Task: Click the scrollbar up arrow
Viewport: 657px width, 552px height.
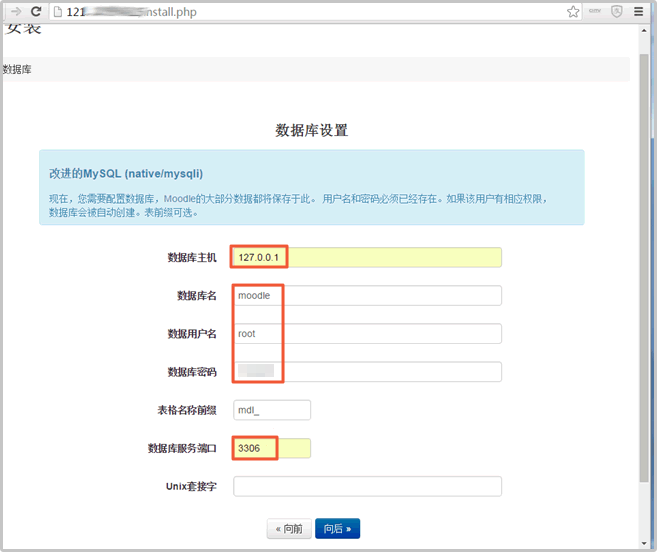Action: tap(645, 32)
